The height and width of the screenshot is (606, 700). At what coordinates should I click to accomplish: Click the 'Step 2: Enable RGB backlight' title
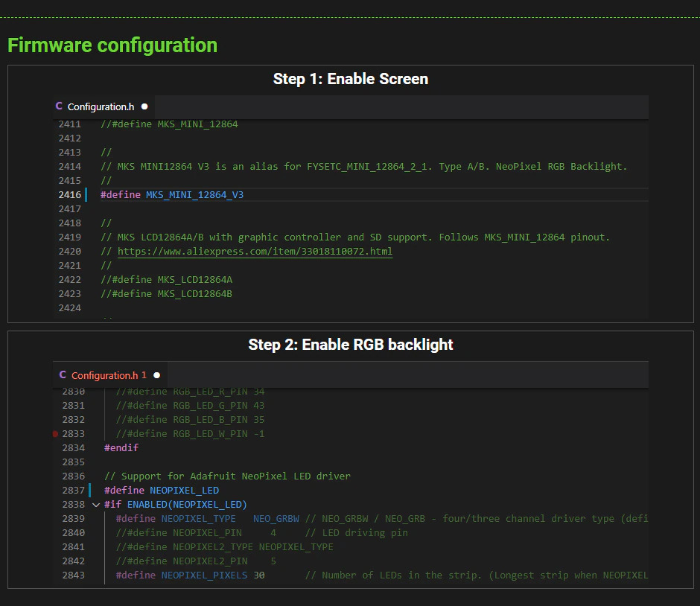click(351, 345)
